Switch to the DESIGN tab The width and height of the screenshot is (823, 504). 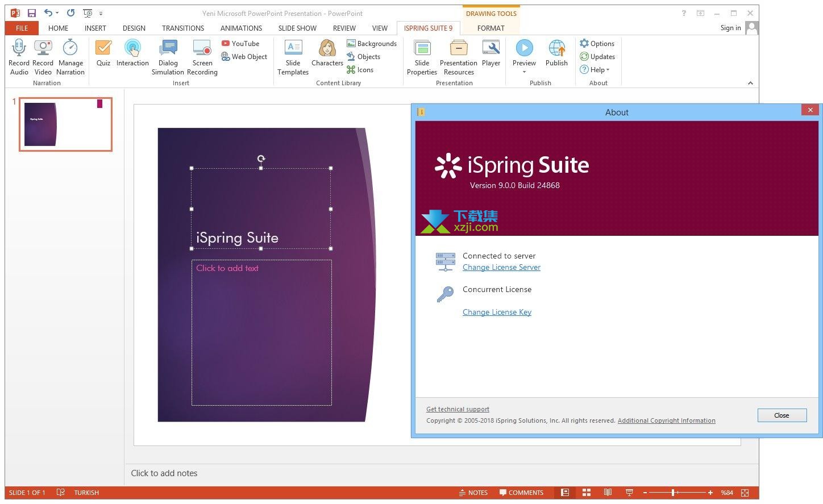(x=134, y=28)
